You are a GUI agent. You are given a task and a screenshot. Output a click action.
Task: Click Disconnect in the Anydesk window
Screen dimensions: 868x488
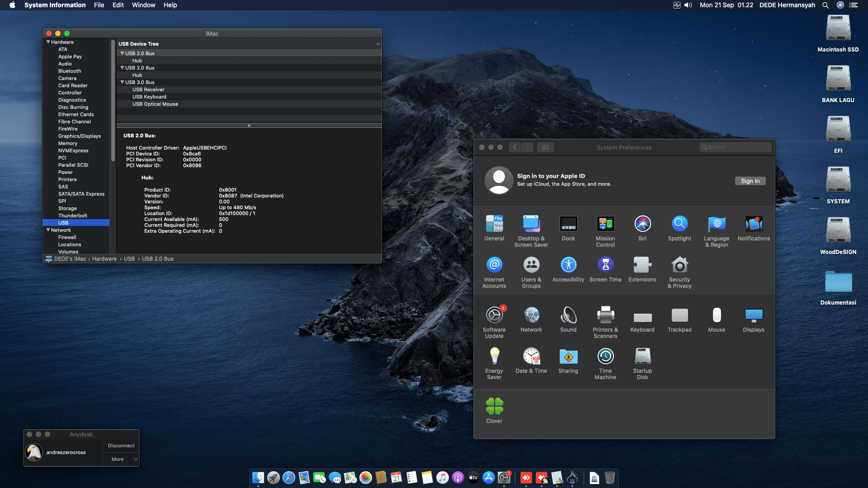coord(121,446)
